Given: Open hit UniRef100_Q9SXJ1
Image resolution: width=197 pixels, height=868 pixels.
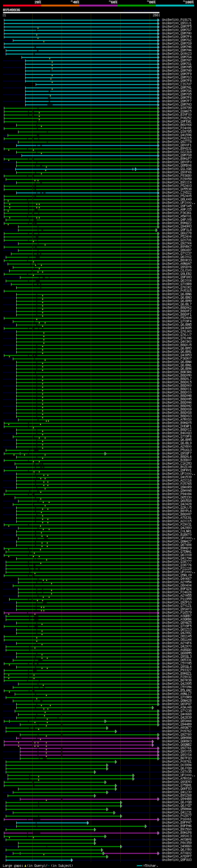Looking at the screenshot, I should click(x=177, y=23).
